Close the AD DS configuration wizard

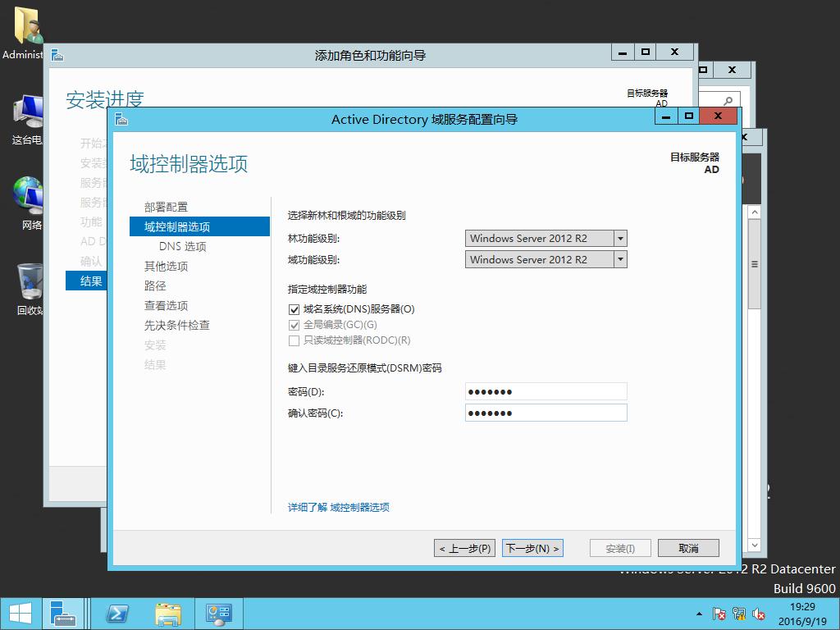coord(719,116)
